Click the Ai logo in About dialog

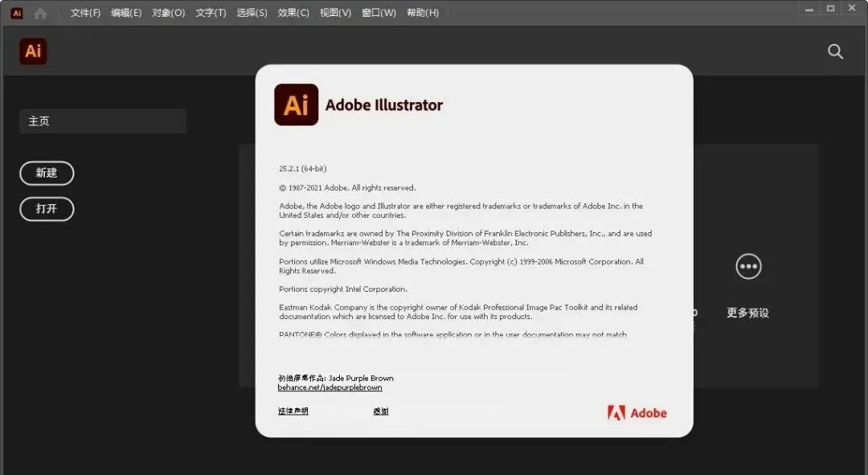pyautogui.click(x=296, y=104)
